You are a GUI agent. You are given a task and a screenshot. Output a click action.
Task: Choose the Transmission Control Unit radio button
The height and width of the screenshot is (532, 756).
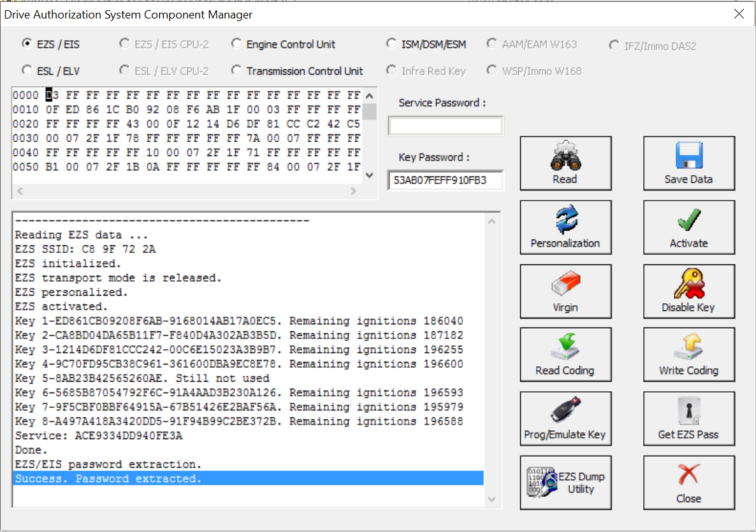click(x=236, y=71)
